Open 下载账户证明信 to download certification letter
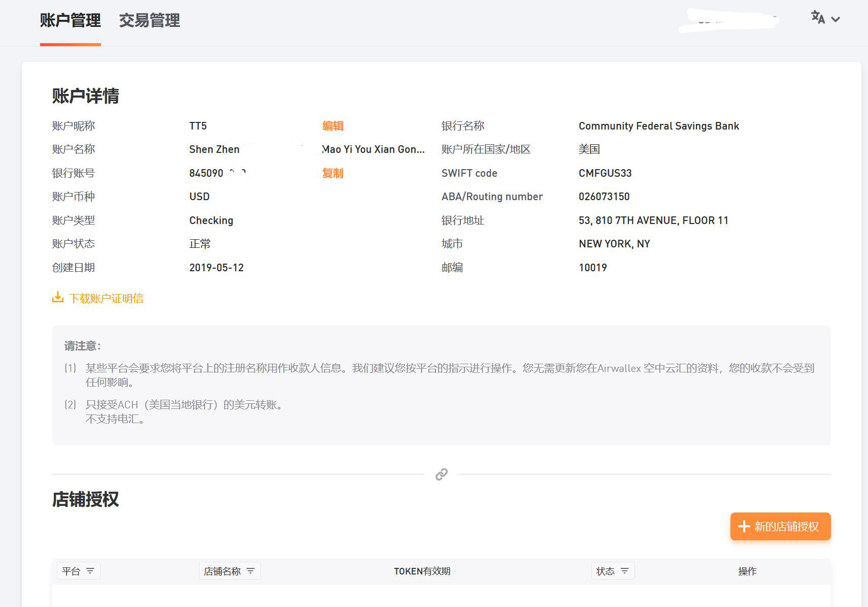This screenshot has height=607, width=868. click(107, 298)
